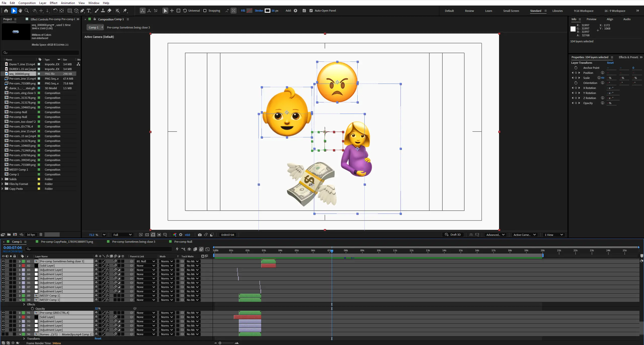Hide layer 81 using its eye icon
The width and height of the screenshot is (644, 345).
[x=3, y=261]
